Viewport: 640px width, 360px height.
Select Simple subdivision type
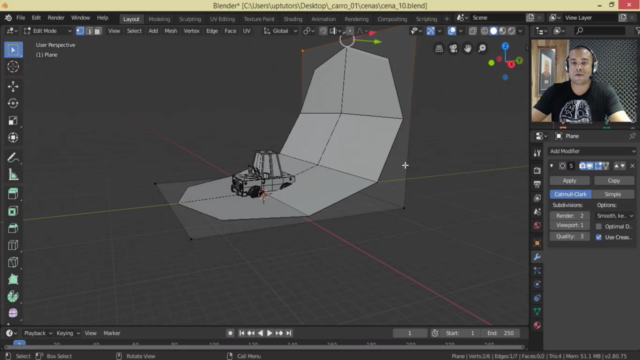coord(613,194)
